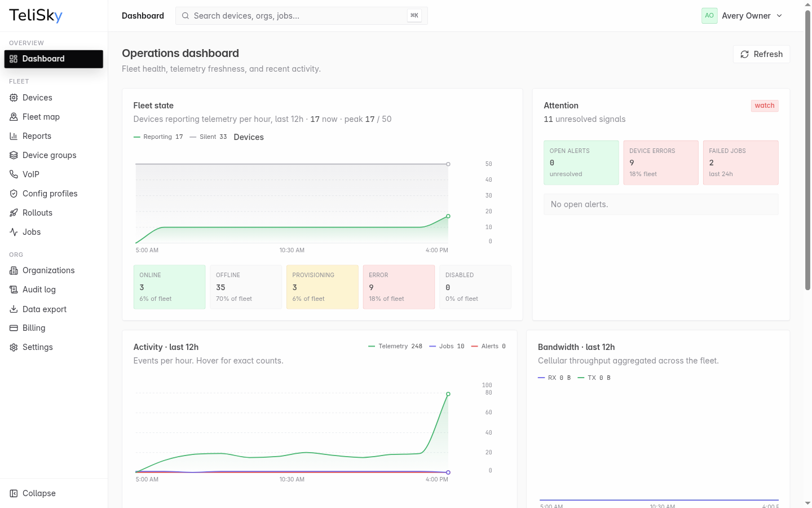Click the Data export download icon

point(14,309)
